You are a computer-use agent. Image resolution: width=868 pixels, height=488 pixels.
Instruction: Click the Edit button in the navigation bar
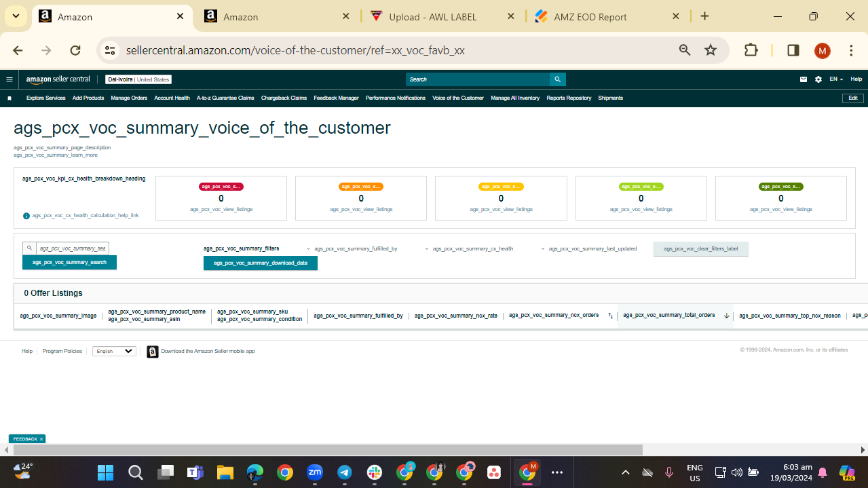point(853,98)
